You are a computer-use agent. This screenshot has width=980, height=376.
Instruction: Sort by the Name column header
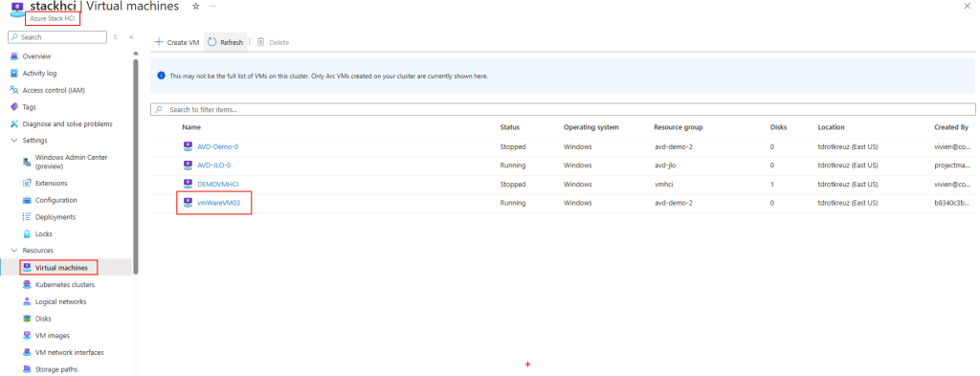coord(191,127)
